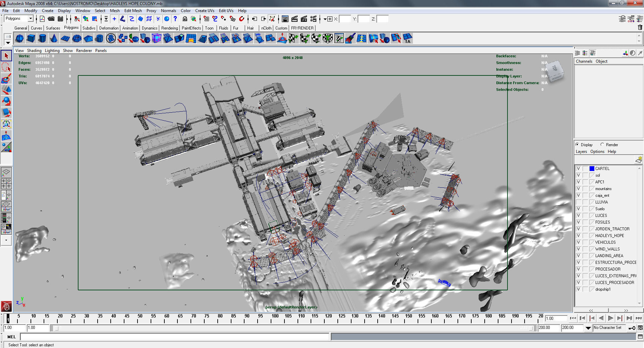This screenshot has width=644, height=348.
Task: Click the Save Scene disk icon
Action: coord(60,19)
